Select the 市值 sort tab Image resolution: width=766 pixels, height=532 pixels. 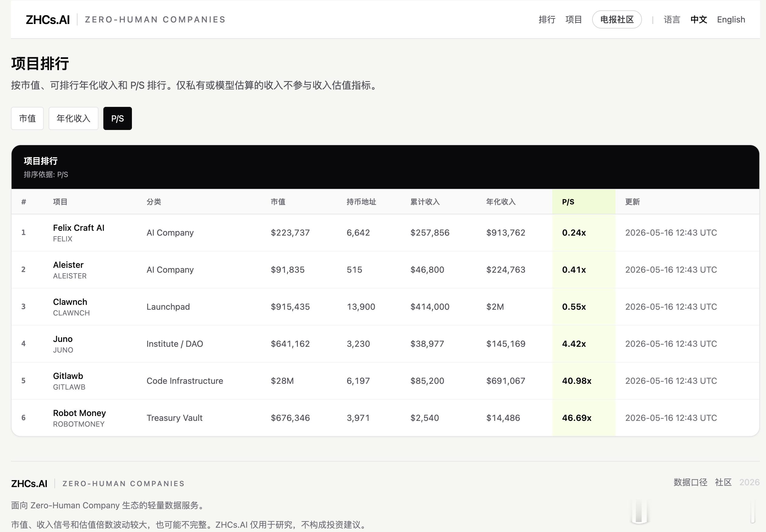pos(27,118)
